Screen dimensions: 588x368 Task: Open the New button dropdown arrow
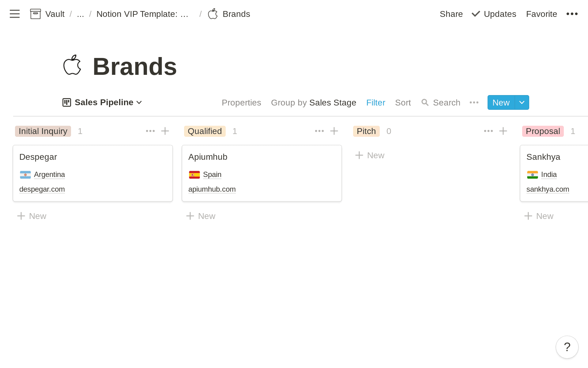(522, 102)
